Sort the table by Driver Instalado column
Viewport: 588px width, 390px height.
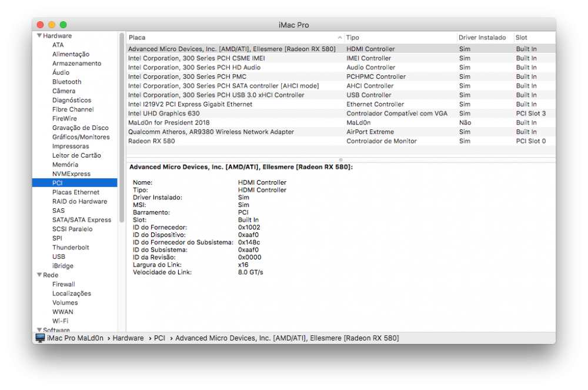(482, 38)
